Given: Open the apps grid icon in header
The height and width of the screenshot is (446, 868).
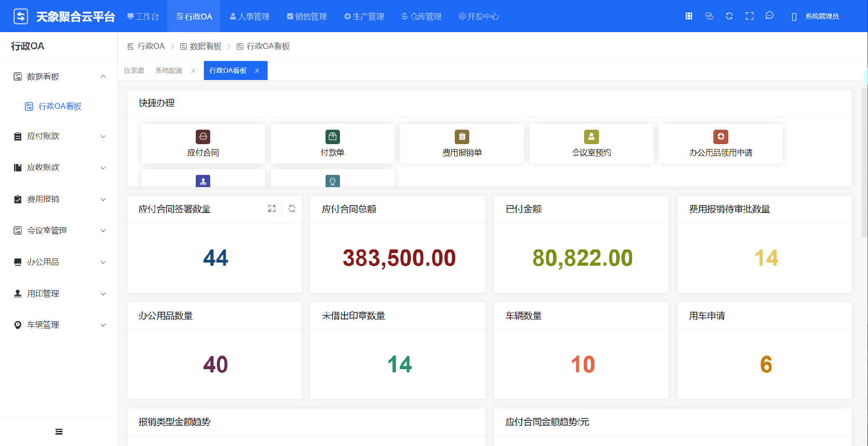Looking at the screenshot, I should point(689,16).
